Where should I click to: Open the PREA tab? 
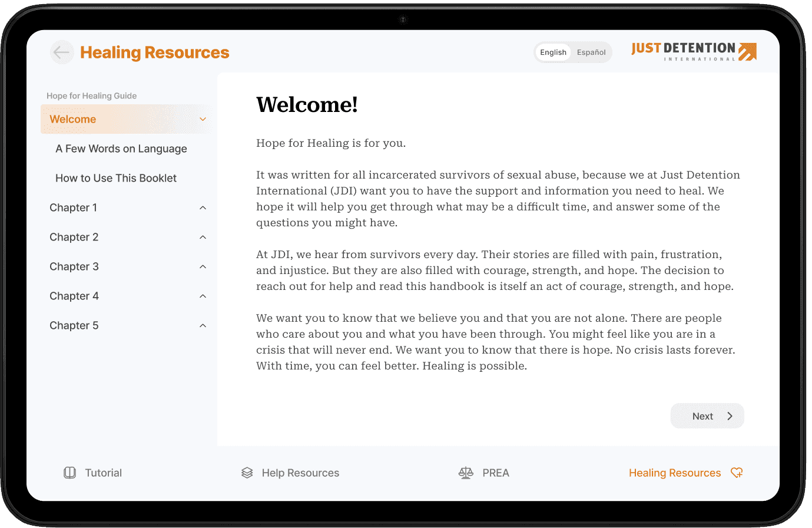(x=484, y=473)
